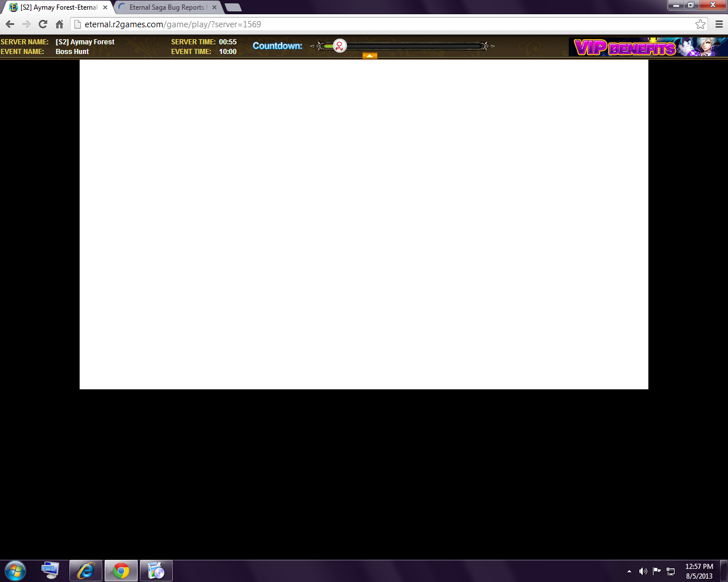Switch to Eternal Saga Bug Reports tab
Image resolution: width=728 pixels, height=582 pixels.
[x=166, y=7]
